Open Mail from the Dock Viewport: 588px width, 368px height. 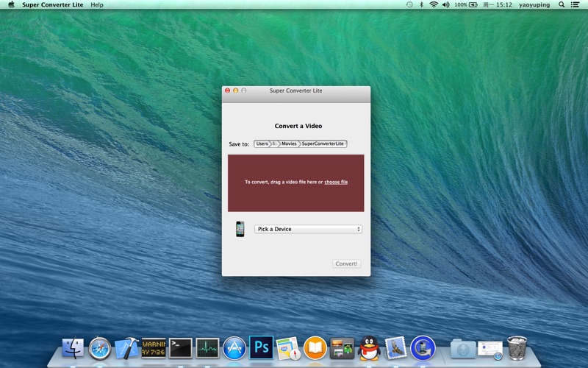point(396,348)
